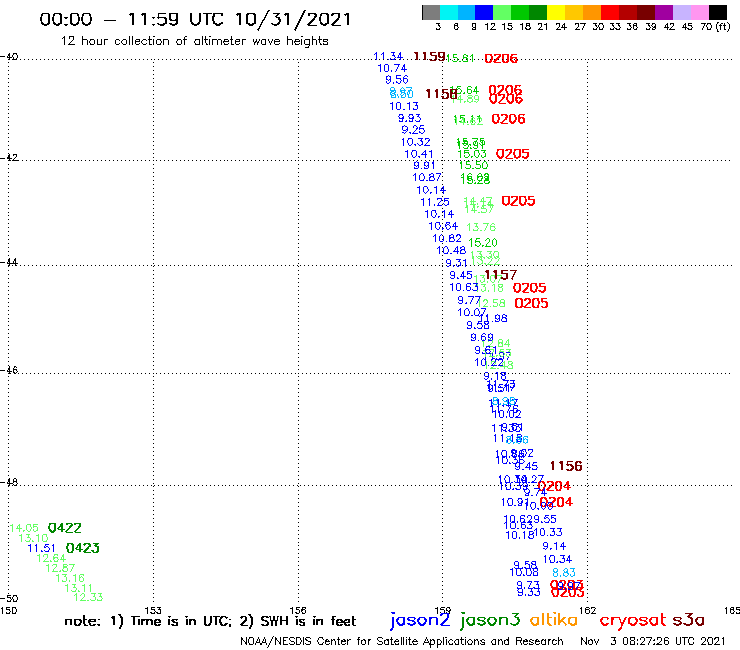Click the time label '0423'
Image resolution: width=740 pixels, height=650 pixels.
pos(83,548)
